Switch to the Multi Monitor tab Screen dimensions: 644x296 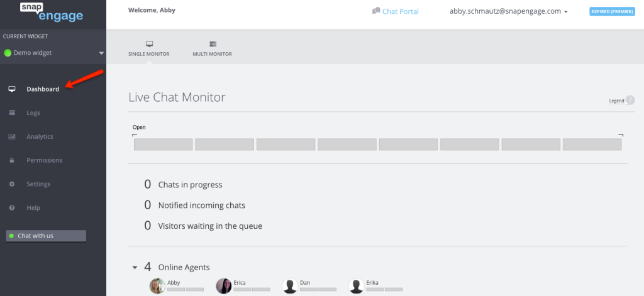tap(213, 49)
